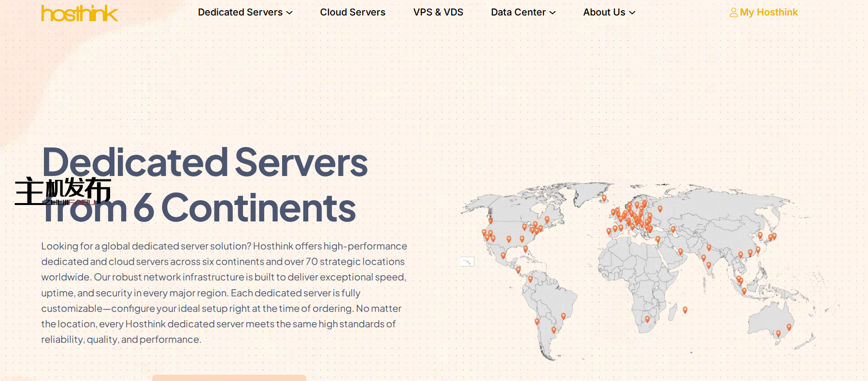868x381 pixels.
Task: Click the hosthink logo
Action: tap(79, 13)
